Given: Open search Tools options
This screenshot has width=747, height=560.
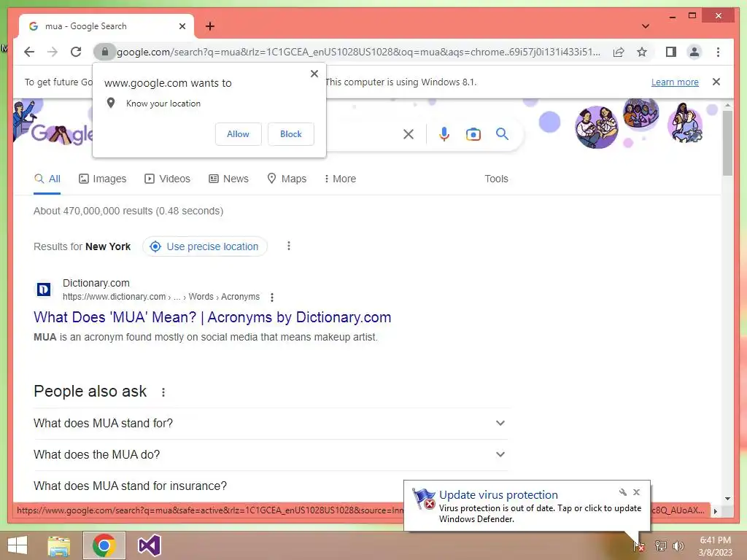Looking at the screenshot, I should [x=496, y=179].
